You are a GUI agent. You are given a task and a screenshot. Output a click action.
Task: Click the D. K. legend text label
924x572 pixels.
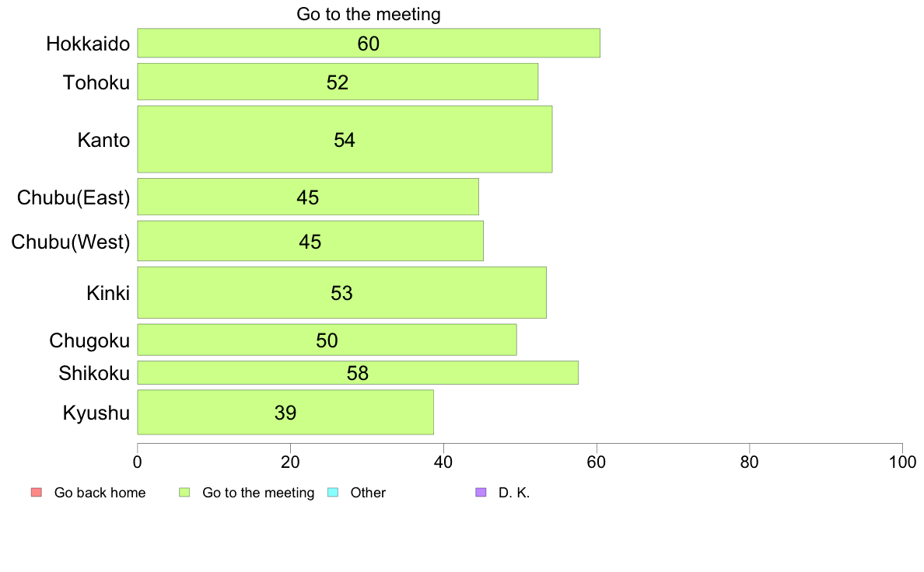coord(514,493)
